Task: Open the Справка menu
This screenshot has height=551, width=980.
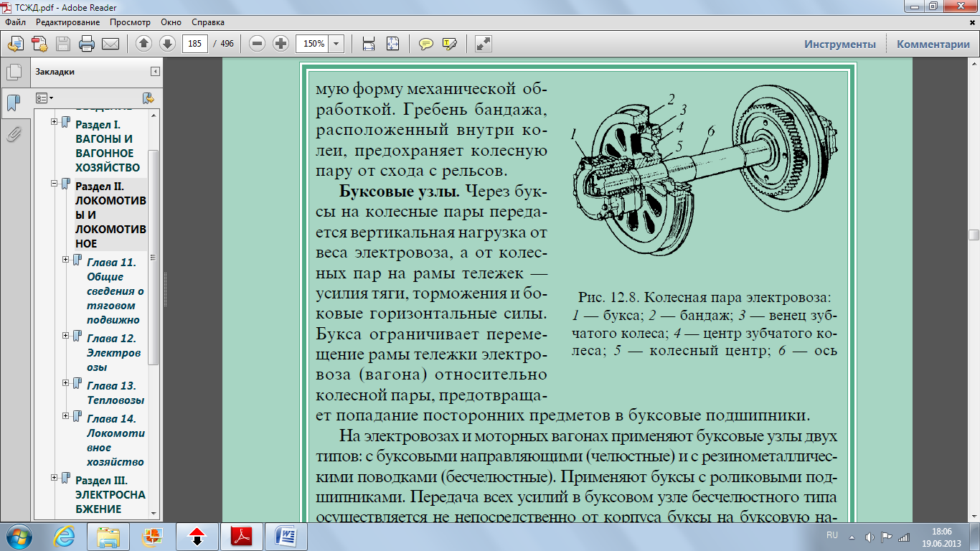Action: (209, 22)
